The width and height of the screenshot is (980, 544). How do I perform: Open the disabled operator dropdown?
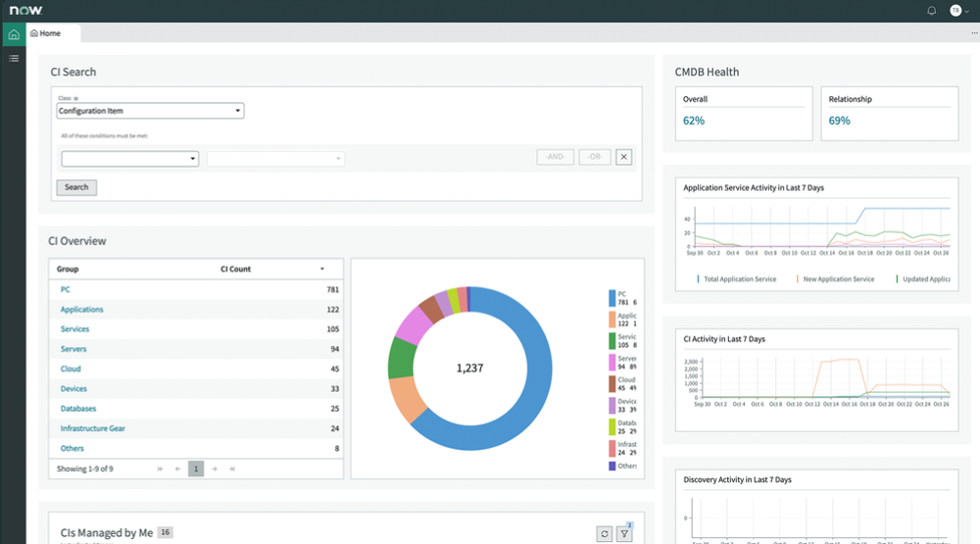coord(275,158)
